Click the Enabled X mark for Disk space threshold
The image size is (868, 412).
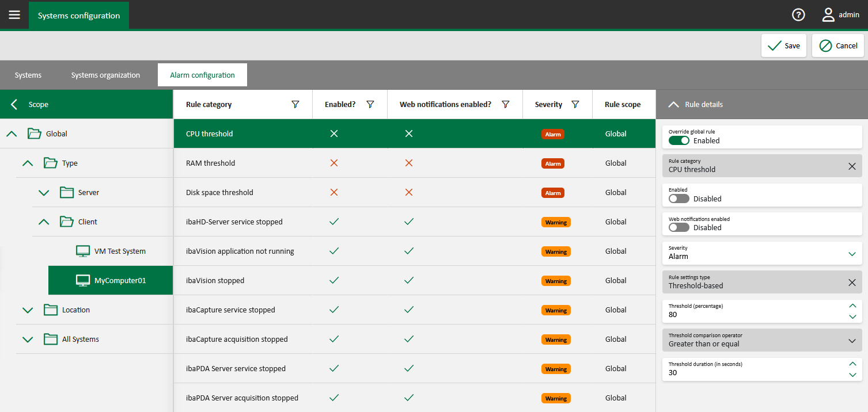333,192
